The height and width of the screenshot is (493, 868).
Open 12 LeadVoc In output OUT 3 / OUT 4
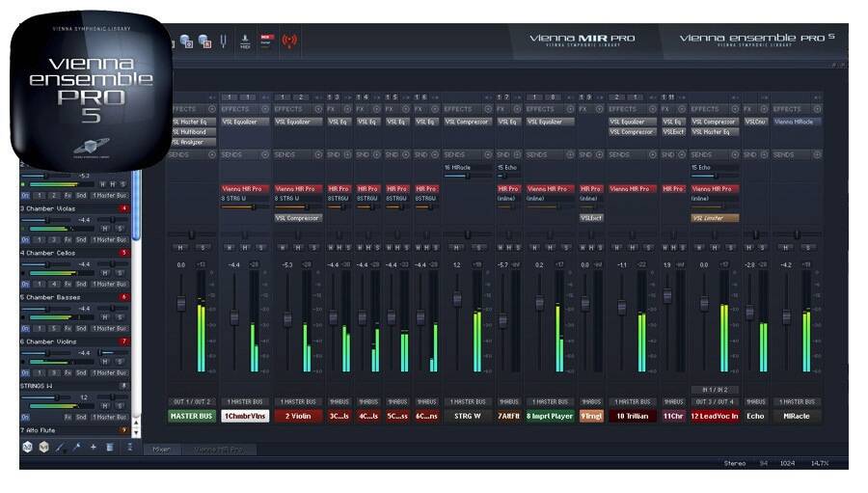[x=715, y=401]
